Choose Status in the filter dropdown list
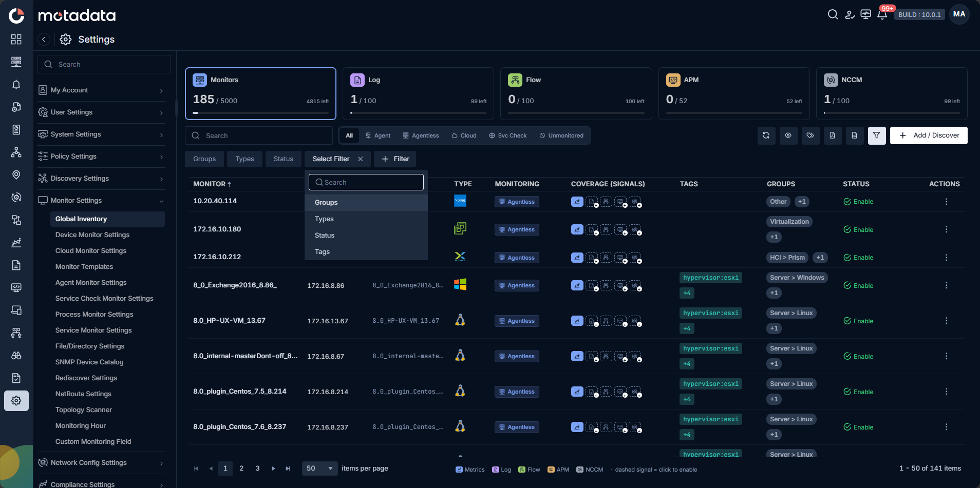Screen dimensions: 980x488 click(x=366, y=236)
